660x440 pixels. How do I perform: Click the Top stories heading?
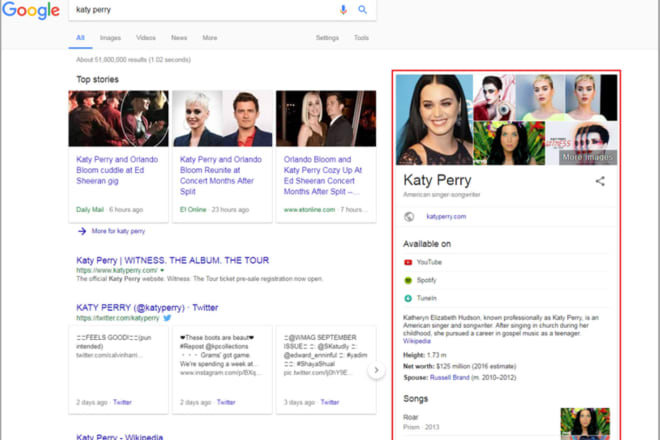tap(97, 80)
